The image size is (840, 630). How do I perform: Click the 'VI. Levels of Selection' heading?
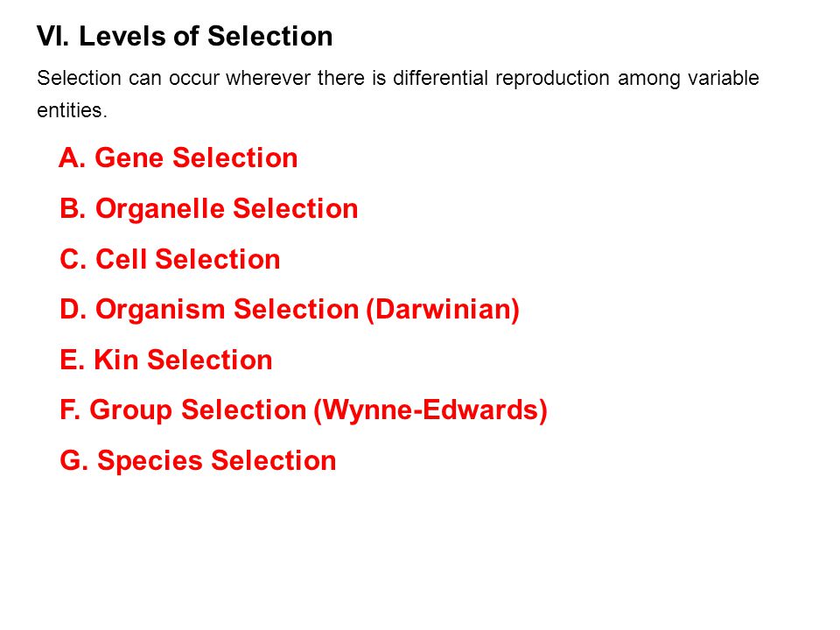(185, 37)
